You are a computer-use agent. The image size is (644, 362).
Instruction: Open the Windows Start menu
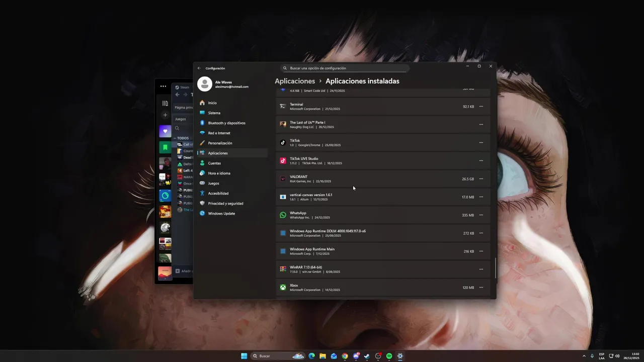pos(244,356)
